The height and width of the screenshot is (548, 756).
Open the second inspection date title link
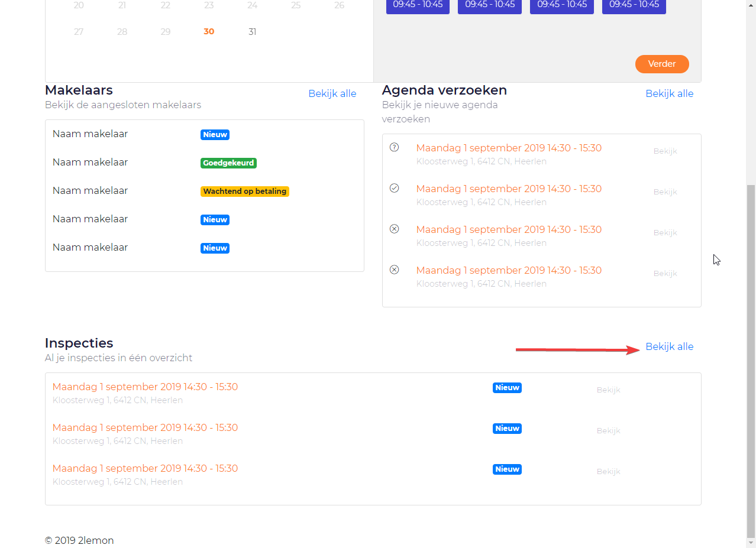[x=145, y=427]
